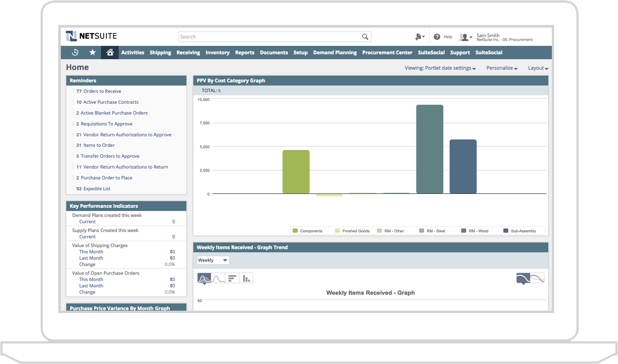Image resolution: width=618 pixels, height=364 pixels.
Task: Click the History/back arrow icon
Action: (x=76, y=52)
